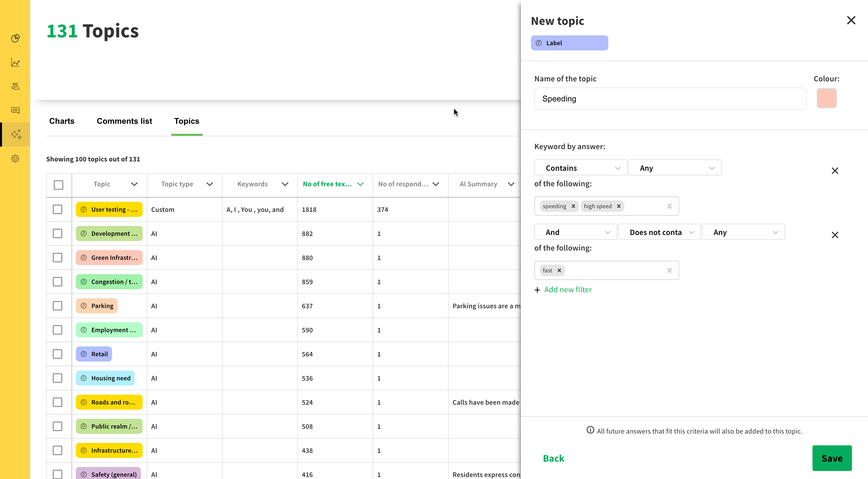Expand the Topic type column menu
This screenshot has height=479, width=868.
click(209, 184)
